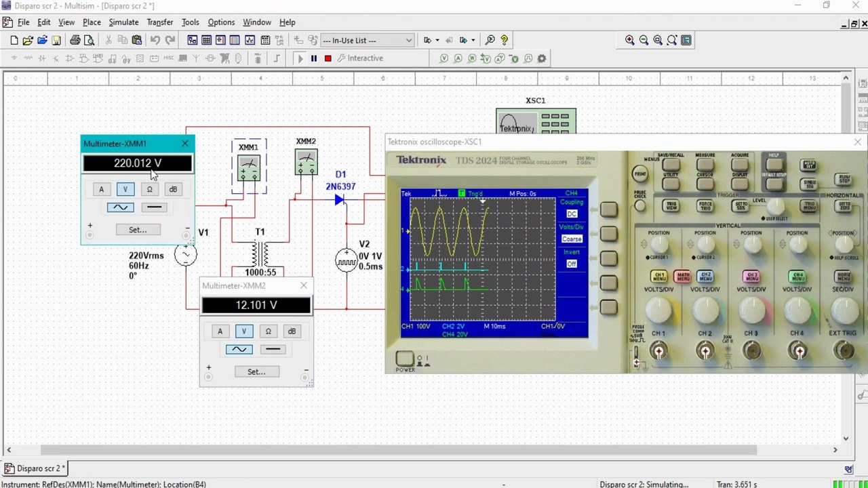Open the Interactive analysis selector
Viewport: 868px width, 488px height.
361,58
